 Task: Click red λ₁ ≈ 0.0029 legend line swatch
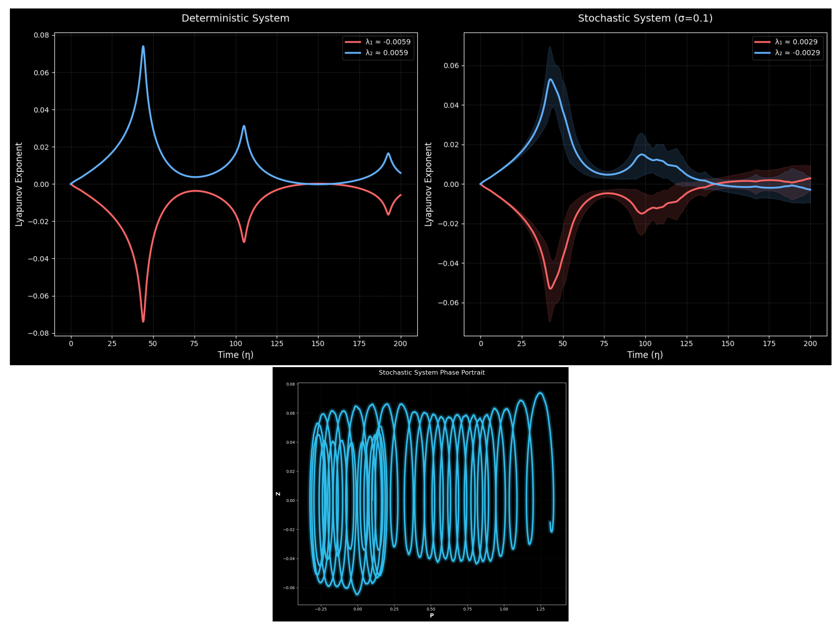(762, 42)
